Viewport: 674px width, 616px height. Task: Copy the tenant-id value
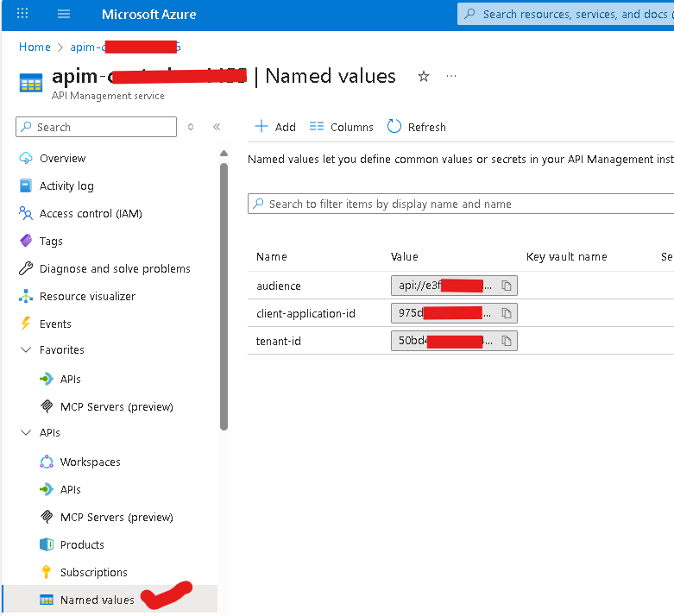pos(507,341)
